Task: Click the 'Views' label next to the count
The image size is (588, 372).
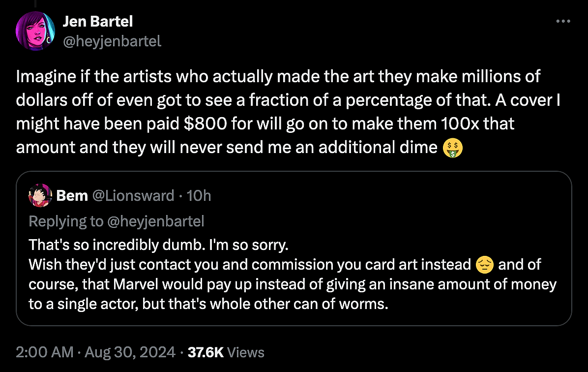Action: (x=245, y=352)
